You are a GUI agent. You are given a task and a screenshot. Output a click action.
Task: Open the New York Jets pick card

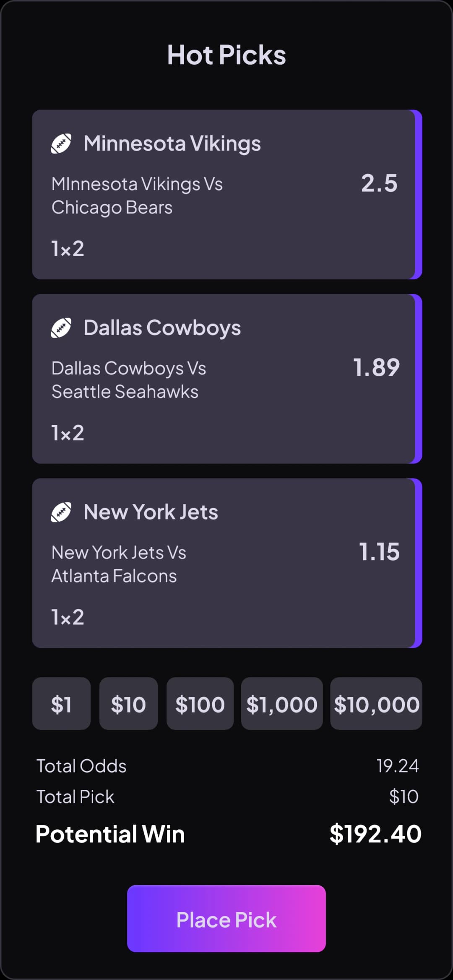point(227,563)
